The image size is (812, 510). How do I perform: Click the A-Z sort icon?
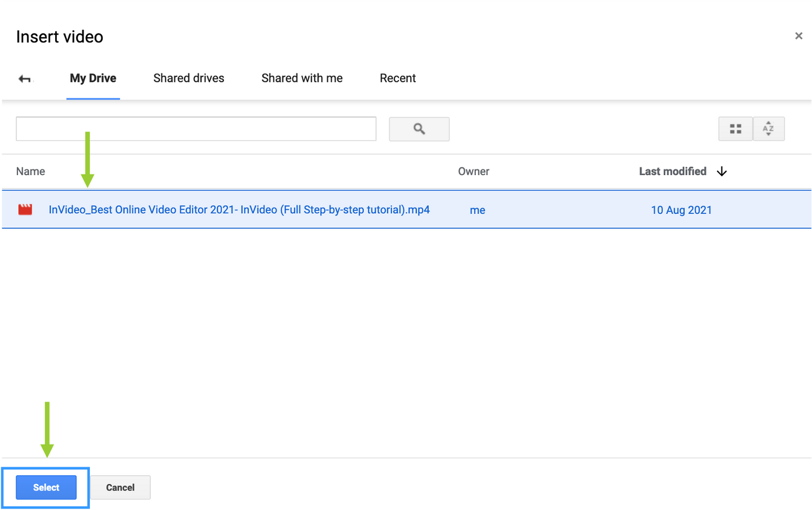[x=768, y=129]
